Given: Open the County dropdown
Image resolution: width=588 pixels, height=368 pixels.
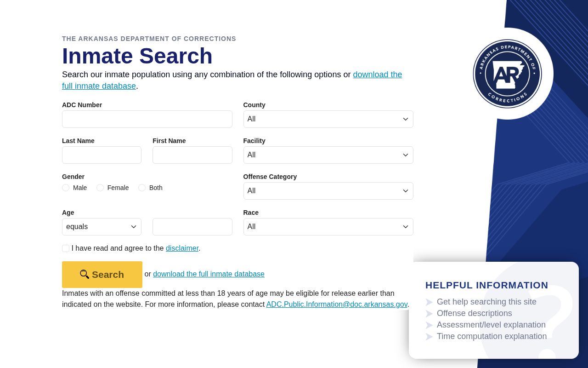Looking at the screenshot, I should tap(328, 119).
